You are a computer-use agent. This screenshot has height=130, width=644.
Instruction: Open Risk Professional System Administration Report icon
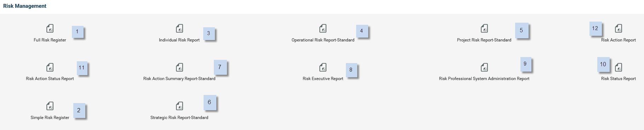click(484, 67)
